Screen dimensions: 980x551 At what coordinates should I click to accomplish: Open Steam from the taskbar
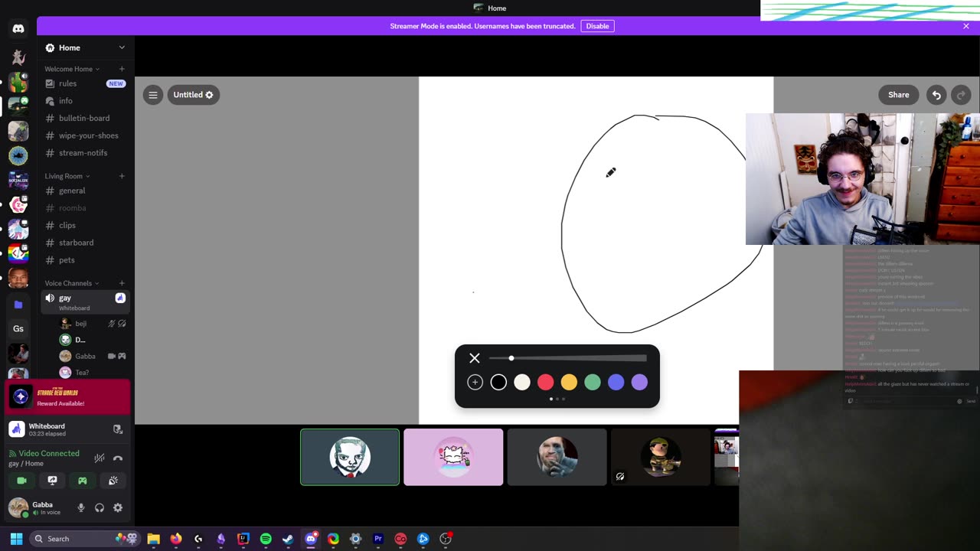coord(288,539)
